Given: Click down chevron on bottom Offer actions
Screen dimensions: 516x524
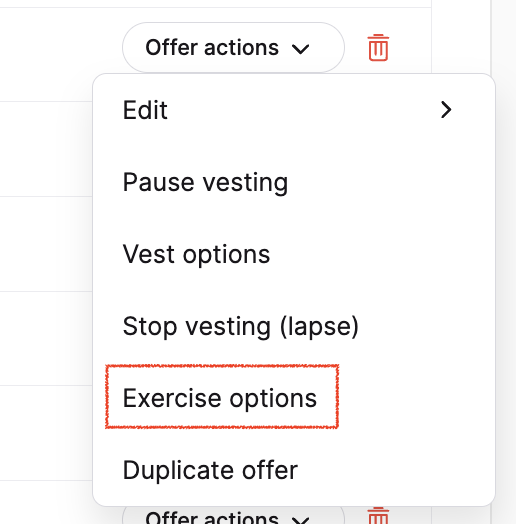Looking at the screenshot, I should coord(300,520).
